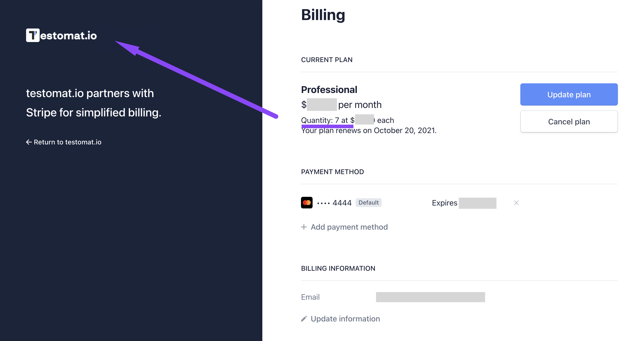Click the pencil icon next to Update information

(x=304, y=319)
